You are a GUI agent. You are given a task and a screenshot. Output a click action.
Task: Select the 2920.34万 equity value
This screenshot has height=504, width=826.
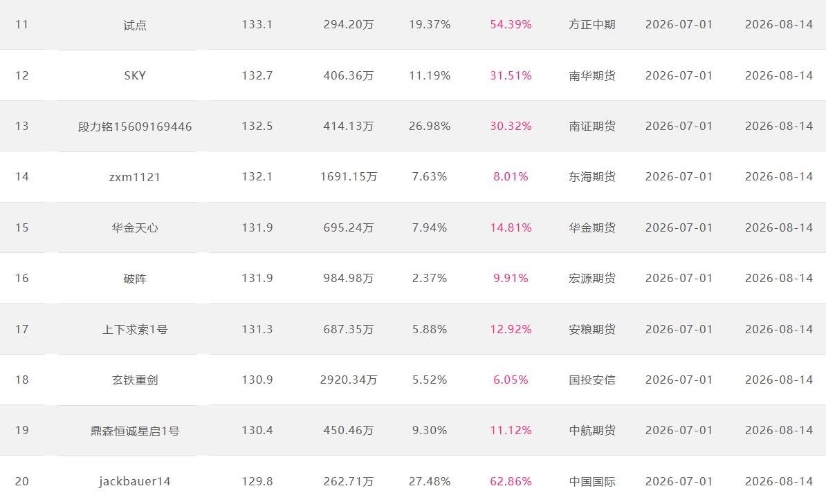pos(349,380)
